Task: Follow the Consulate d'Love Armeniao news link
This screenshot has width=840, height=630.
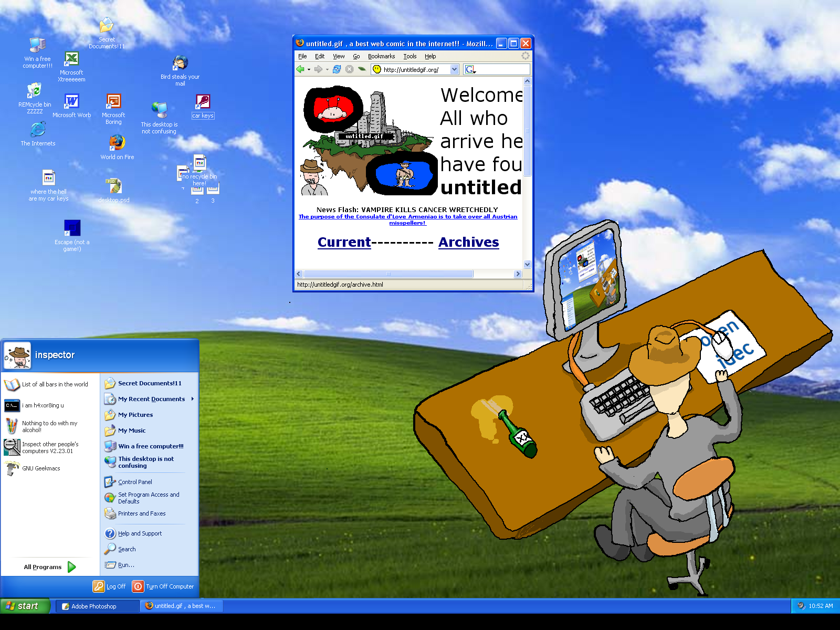Action: (408, 219)
